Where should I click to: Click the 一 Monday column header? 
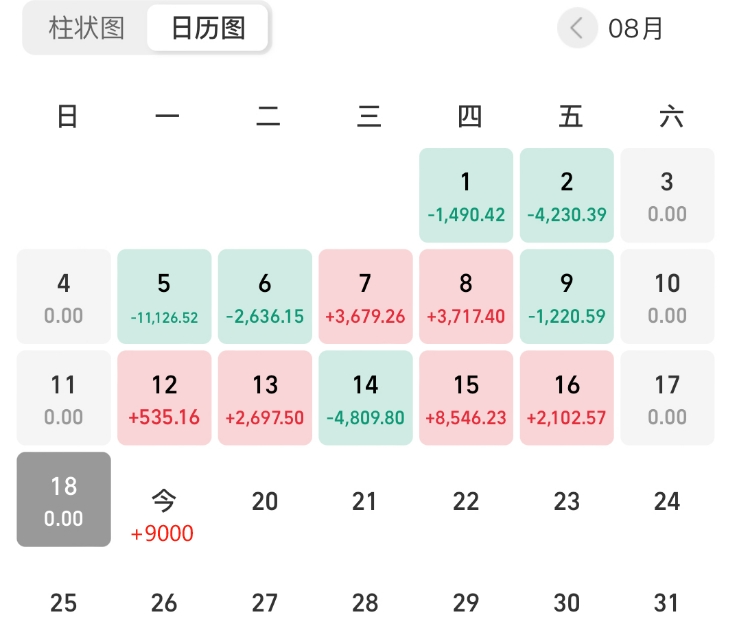167,116
